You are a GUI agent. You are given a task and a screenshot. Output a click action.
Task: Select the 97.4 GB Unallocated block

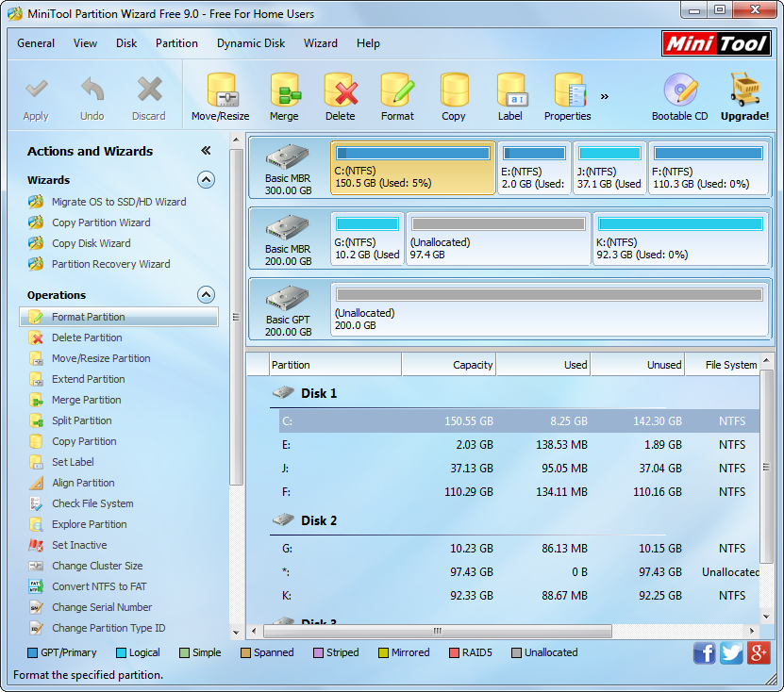click(x=498, y=239)
